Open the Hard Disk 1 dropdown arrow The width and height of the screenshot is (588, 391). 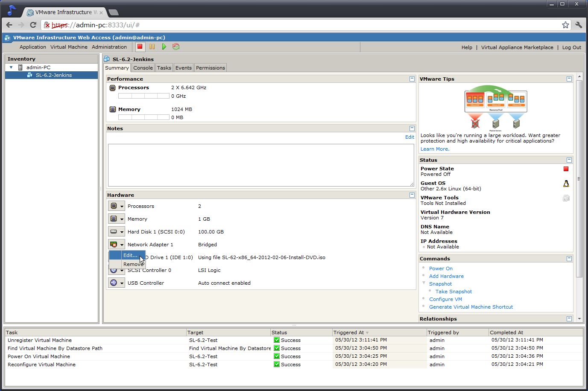pyautogui.click(x=122, y=232)
